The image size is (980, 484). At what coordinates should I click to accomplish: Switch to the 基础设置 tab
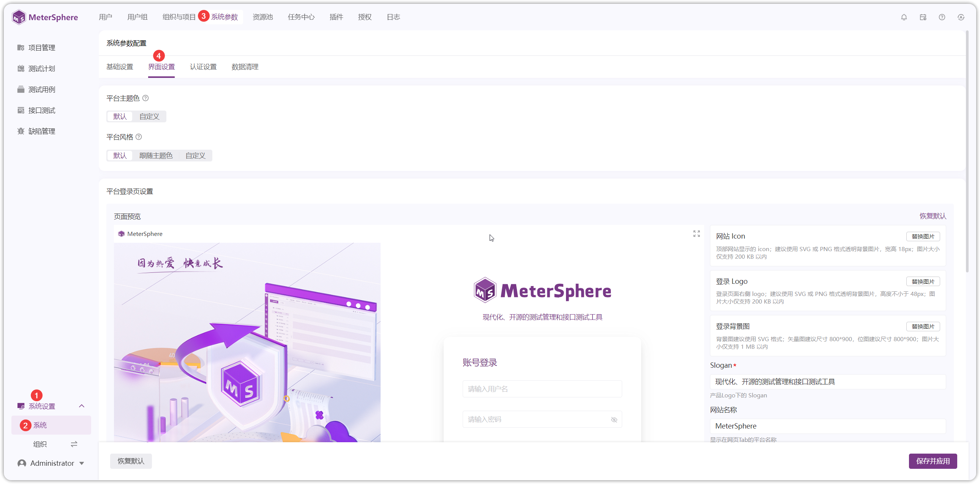[x=120, y=67]
